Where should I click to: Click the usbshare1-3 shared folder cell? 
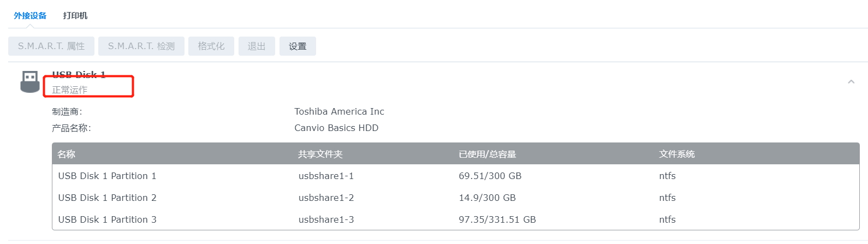[x=326, y=219]
